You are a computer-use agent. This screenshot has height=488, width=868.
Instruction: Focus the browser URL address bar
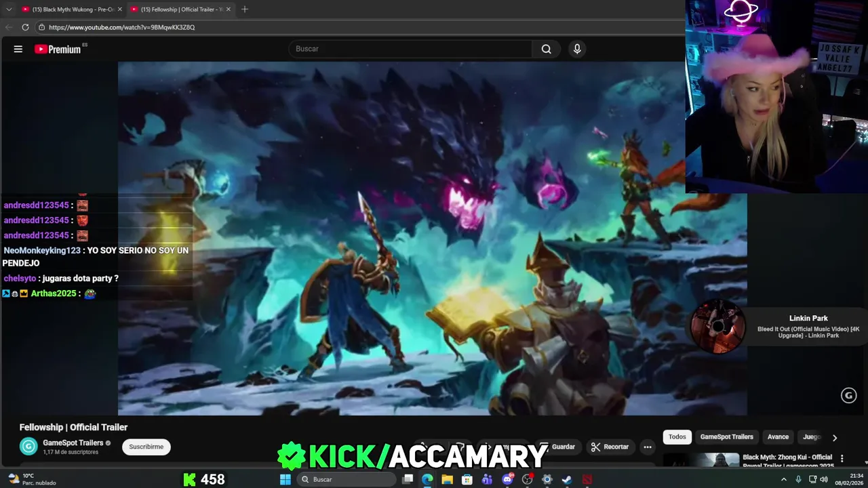(359, 27)
